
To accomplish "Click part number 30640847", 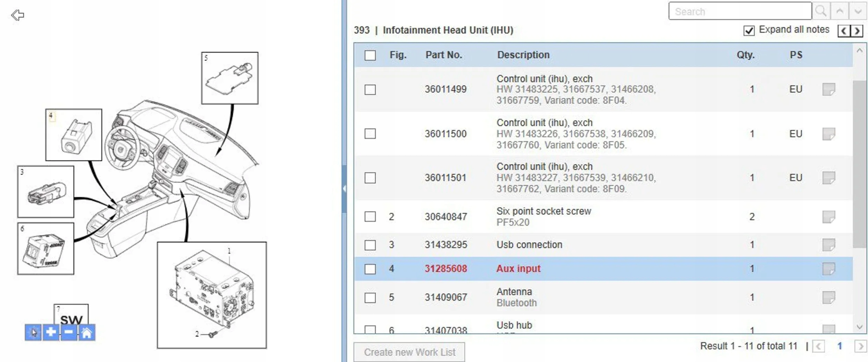I will pos(446,217).
